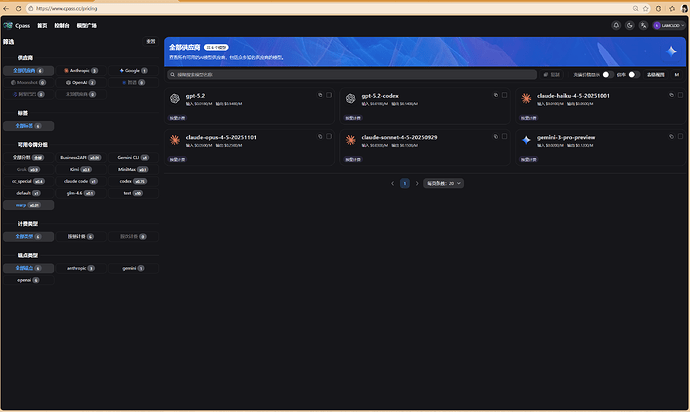The image size is (690, 412).
Task: Select the anthropic endpoint type filter
Action: pos(81,268)
